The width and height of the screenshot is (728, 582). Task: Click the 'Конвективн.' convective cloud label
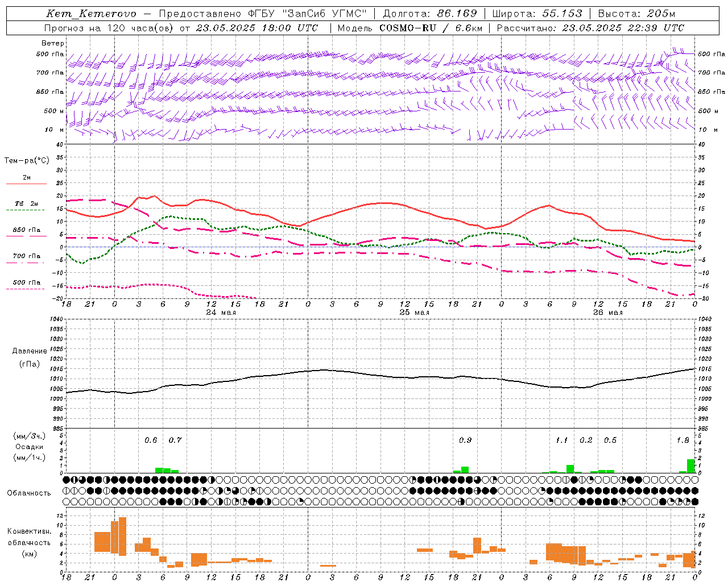coord(29,531)
